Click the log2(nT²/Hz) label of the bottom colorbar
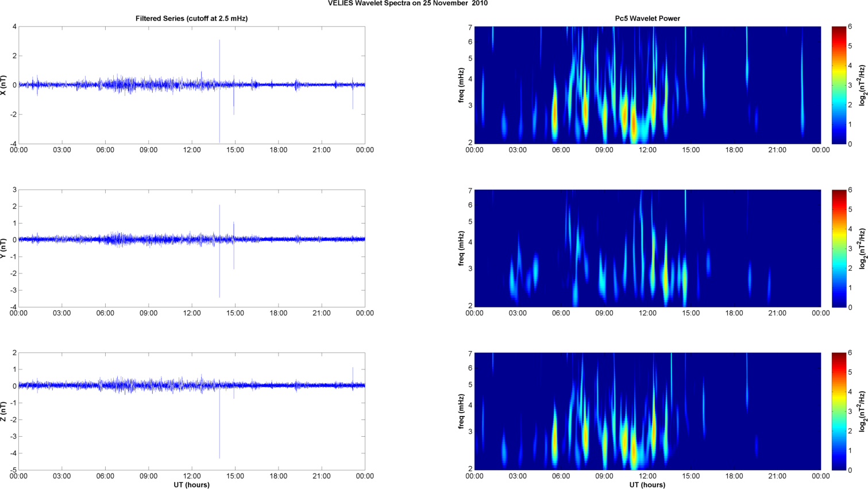This screenshot has height=489, width=868. (x=862, y=411)
